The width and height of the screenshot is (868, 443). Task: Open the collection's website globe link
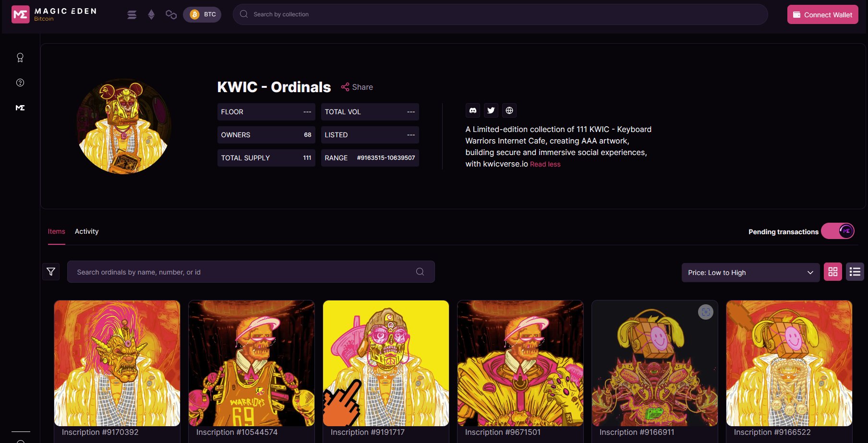click(x=509, y=110)
